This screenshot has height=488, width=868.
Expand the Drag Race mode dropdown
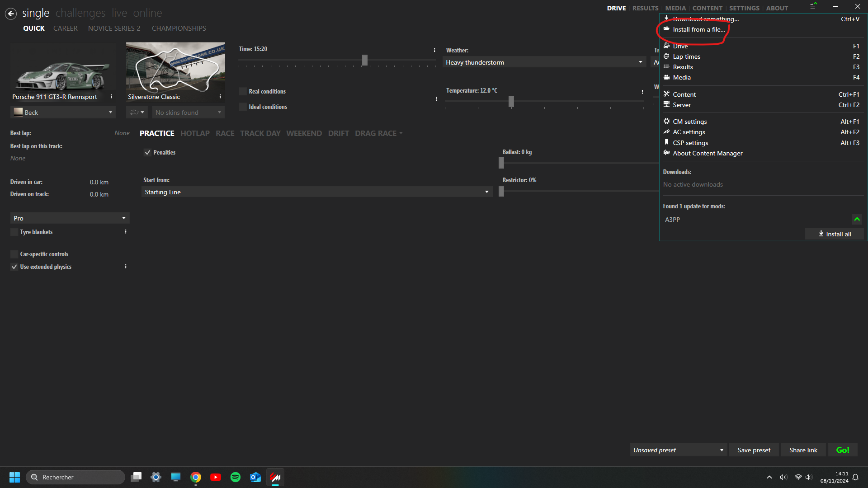(x=401, y=134)
